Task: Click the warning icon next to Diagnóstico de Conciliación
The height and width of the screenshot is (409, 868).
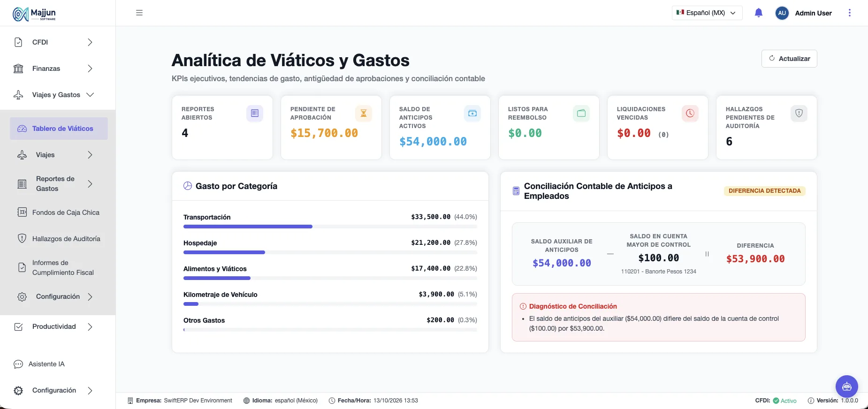Action: click(x=523, y=306)
